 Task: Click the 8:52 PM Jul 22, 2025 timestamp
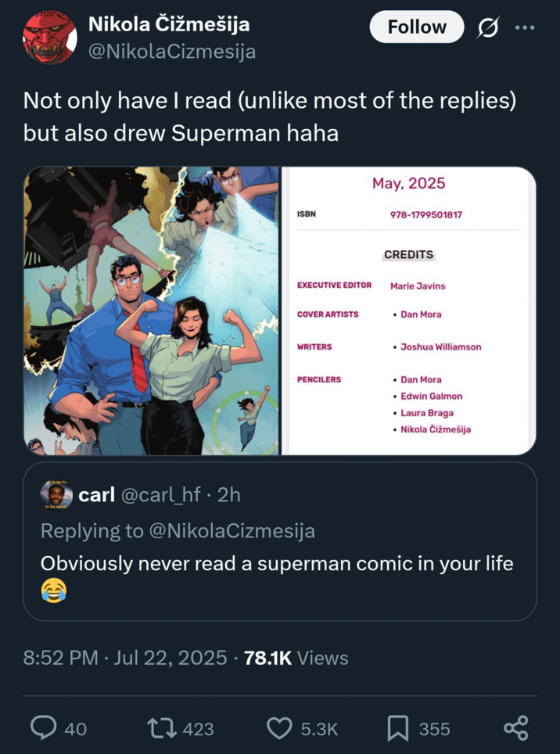[x=125, y=658]
